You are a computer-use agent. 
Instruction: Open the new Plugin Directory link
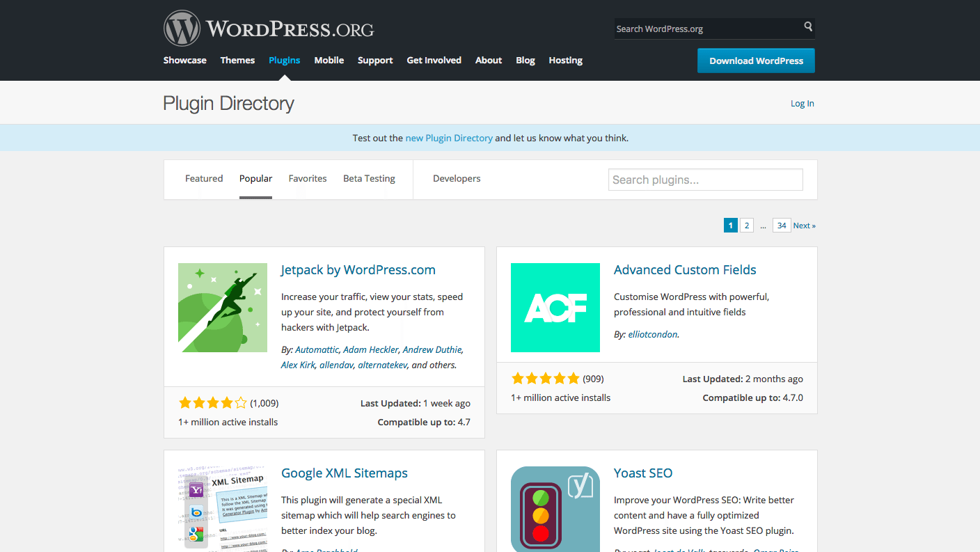(x=449, y=138)
